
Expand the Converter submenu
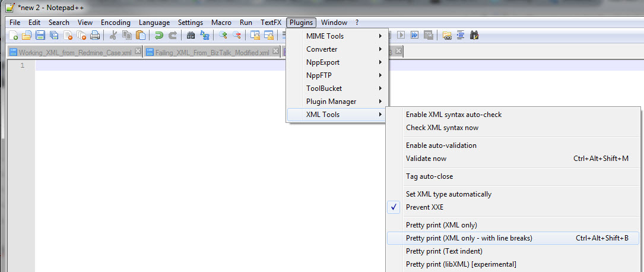[337, 49]
